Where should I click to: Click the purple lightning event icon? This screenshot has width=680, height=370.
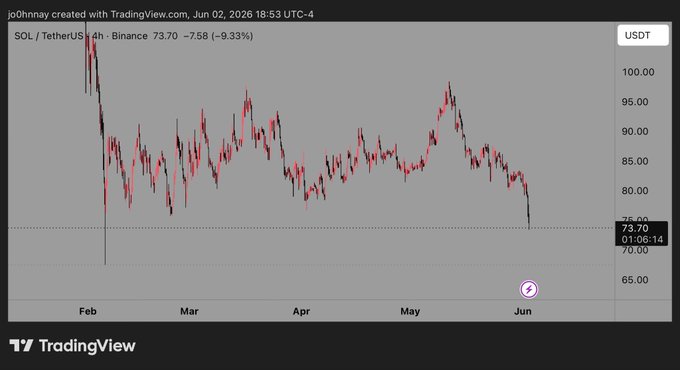click(529, 289)
